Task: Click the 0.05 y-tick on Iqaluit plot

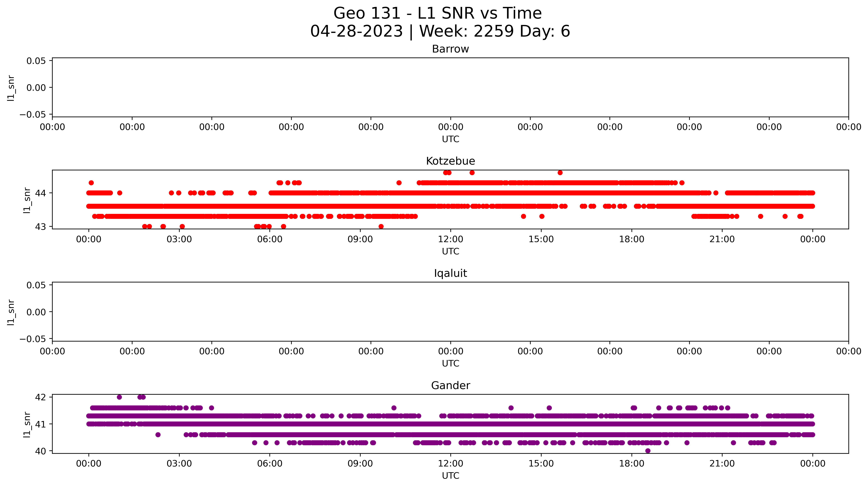Action: [x=36, y=285]
